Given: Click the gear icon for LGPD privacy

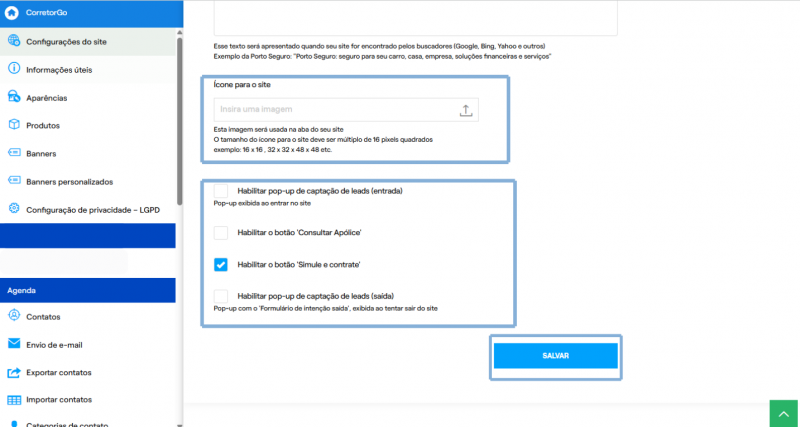Looking at the screenshot, I should click(14, 209).
